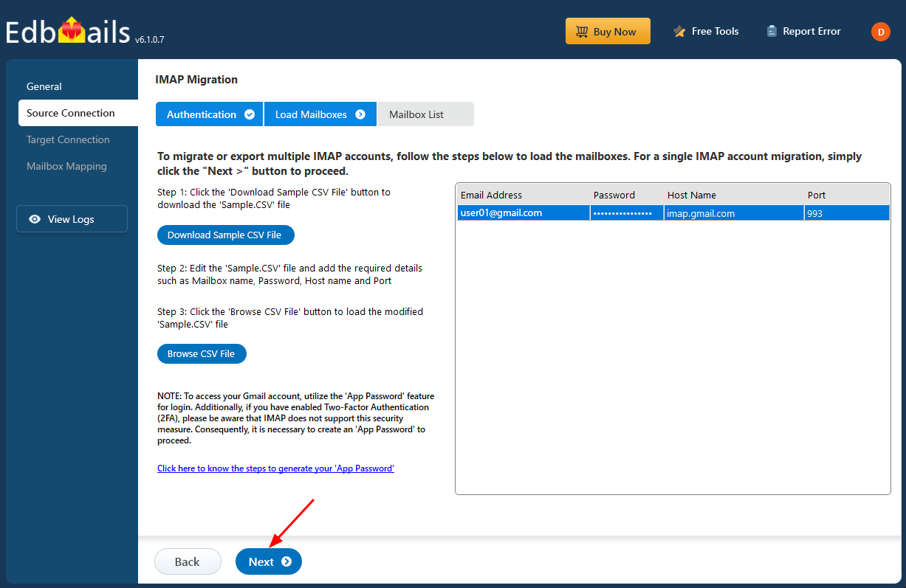This screenshot has height=588, width=906.
Task: Open the orange D user avatar
Action: point(880,32)
